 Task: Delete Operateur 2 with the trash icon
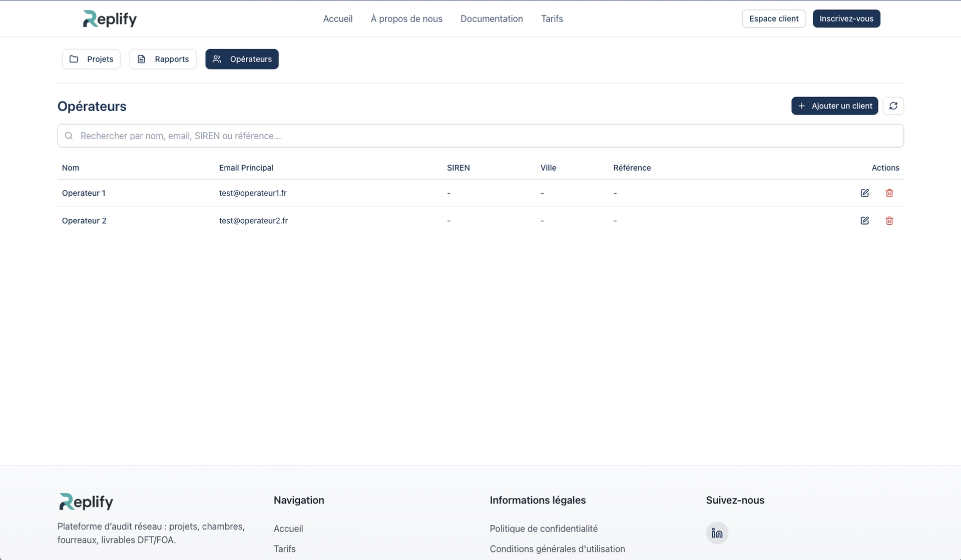pos(889,220)
